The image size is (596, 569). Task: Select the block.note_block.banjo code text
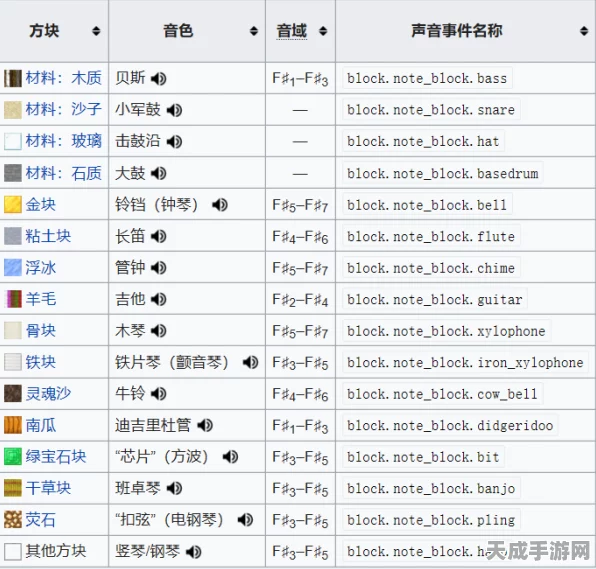click(431, 488)
